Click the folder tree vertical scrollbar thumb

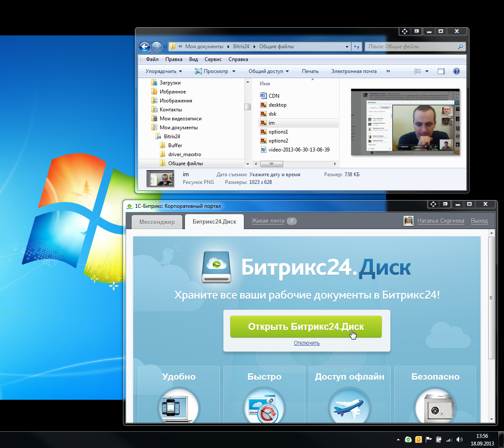247,107
